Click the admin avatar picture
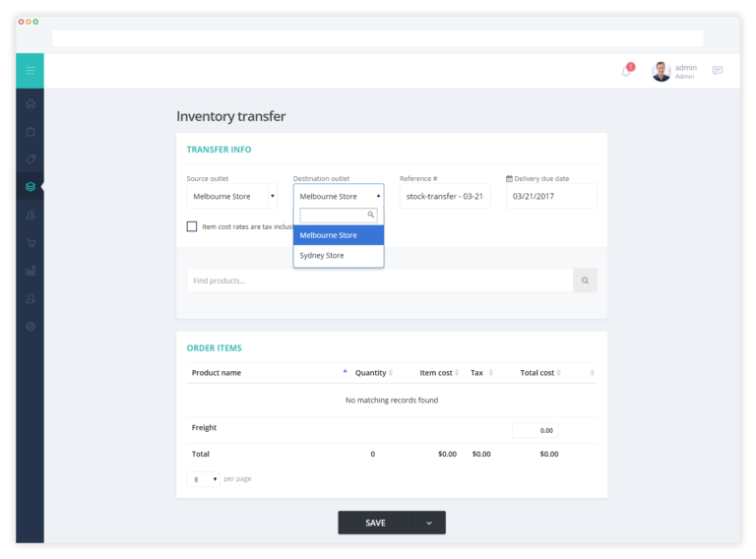The height and width of the screenshot is (559, 756). click(x=661, y=71)
